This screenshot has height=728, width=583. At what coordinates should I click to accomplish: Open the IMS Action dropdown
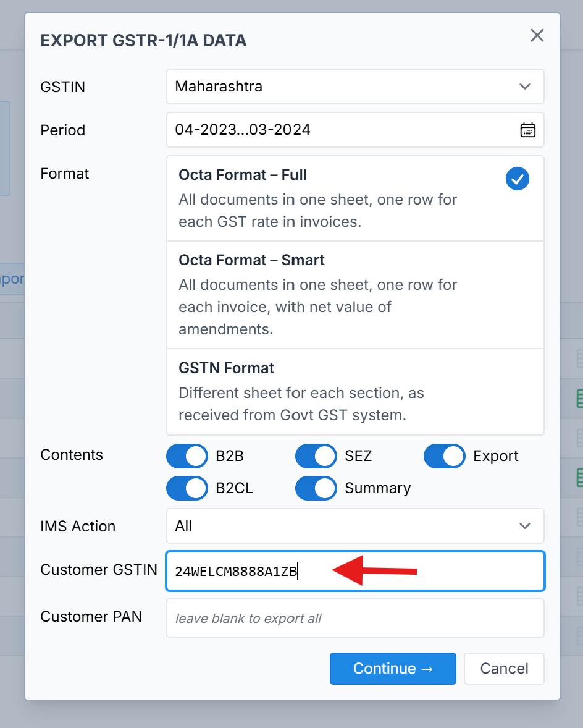[x=354, y=526]
